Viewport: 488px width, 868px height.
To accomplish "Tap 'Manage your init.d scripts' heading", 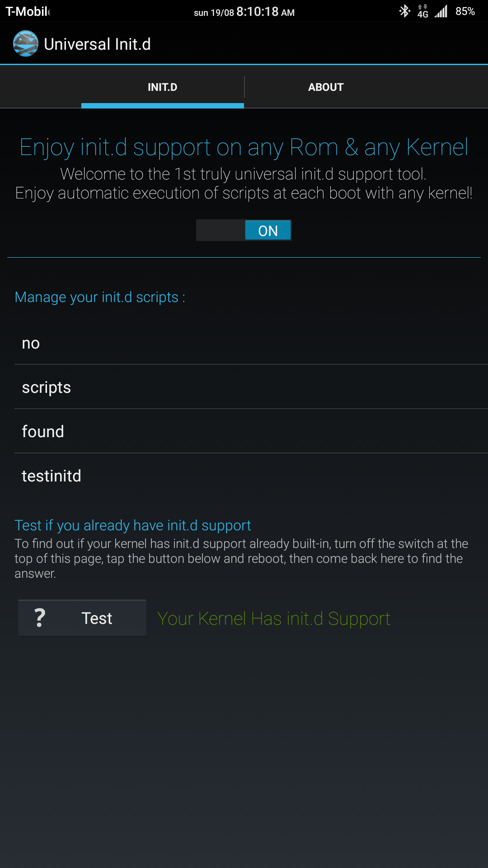I will 100,297.
